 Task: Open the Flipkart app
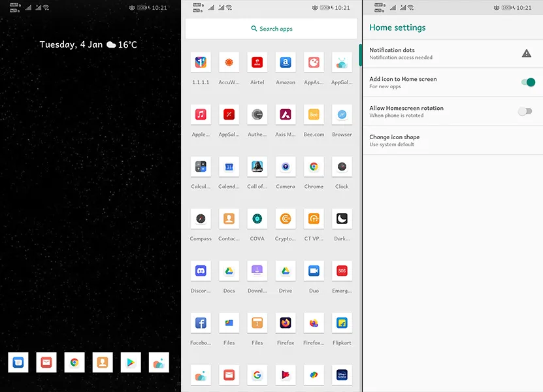342,323
